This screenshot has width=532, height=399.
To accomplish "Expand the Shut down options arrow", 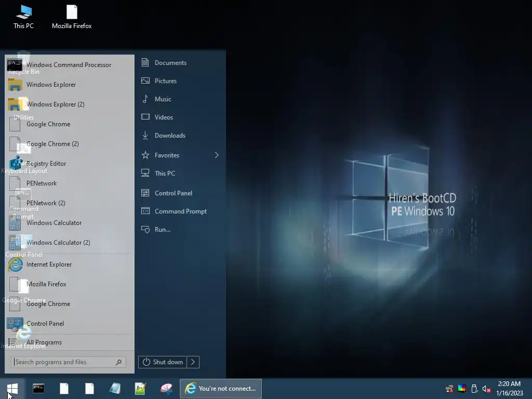I will click(x=193, y=362).
